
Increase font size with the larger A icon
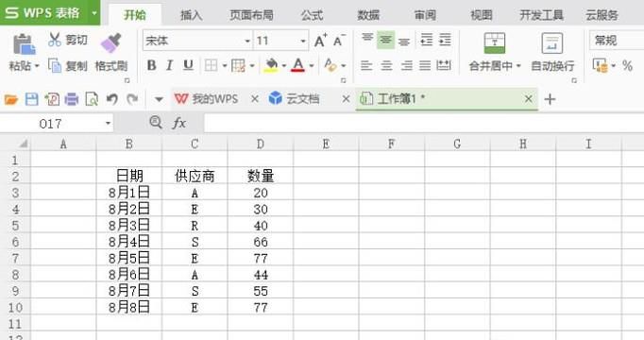[320, 41]
